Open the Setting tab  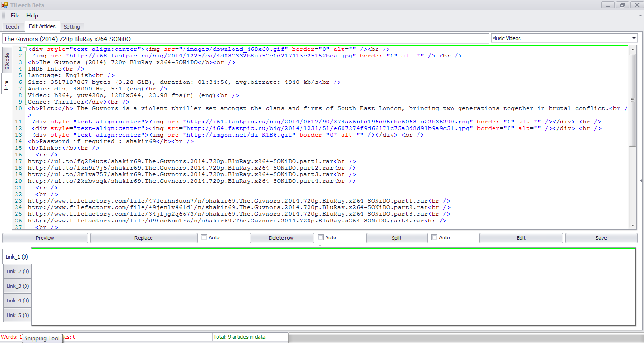(x=72, y=27)
